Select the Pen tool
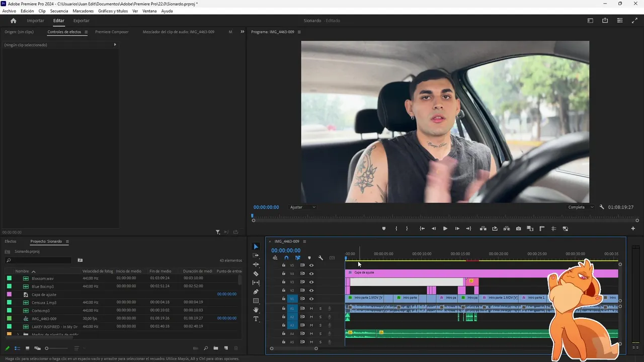The image size is (644, 362). (x=256, y=292)
